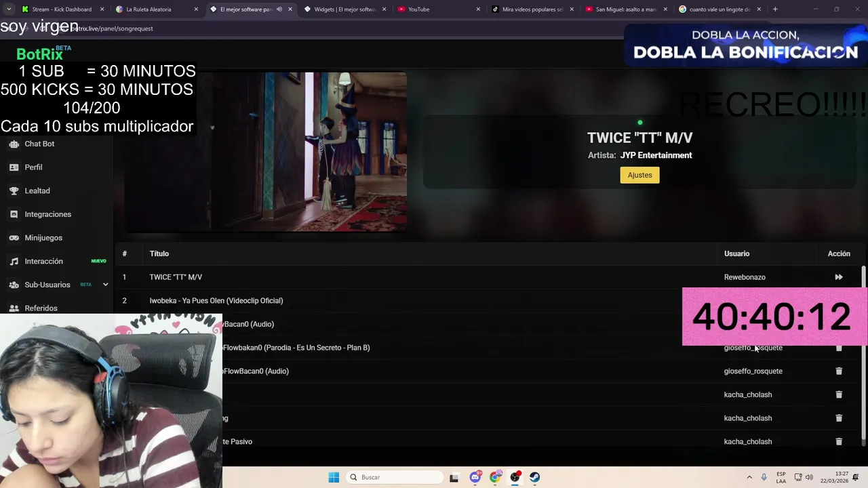Delete last kacha_cholash song (Pasivo)
The image size is (868, 488).
click(839, 442)
